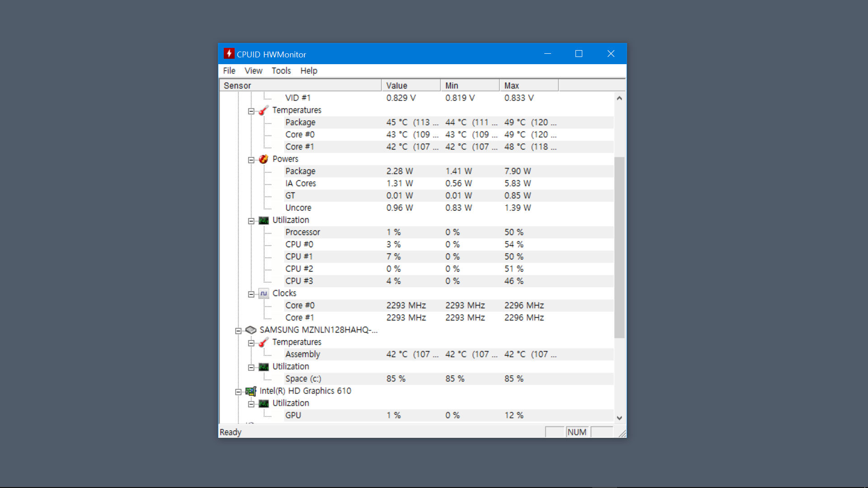Collapse the Powers tree node
Image resolution: width=868 pixels, height=488 pixels.
pyautogui.click(x=251, y=160)
